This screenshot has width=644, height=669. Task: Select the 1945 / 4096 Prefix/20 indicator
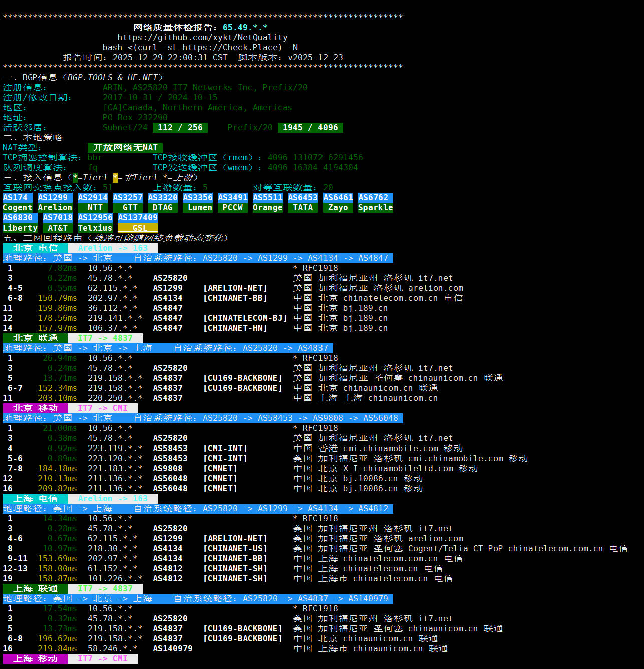pyautogui.click(x=310, y=128)
